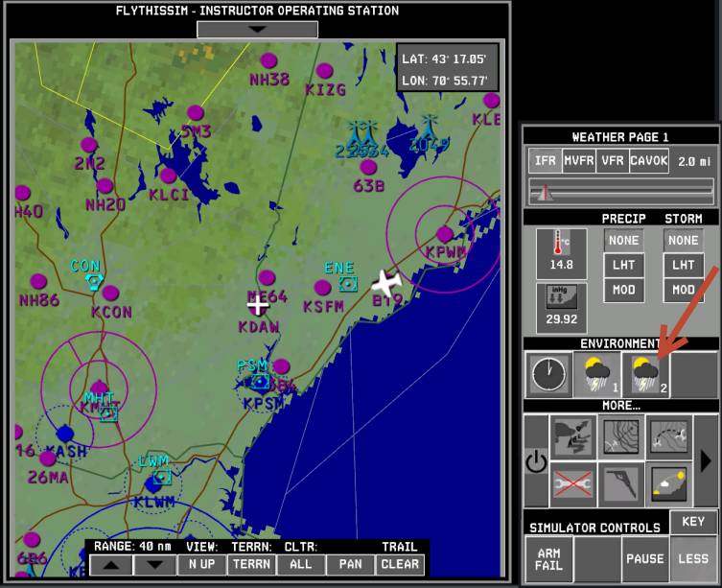Open weather preset 1 storm icon
The height and width of the screenshot is (588, 722).
[x=597, y=374]
